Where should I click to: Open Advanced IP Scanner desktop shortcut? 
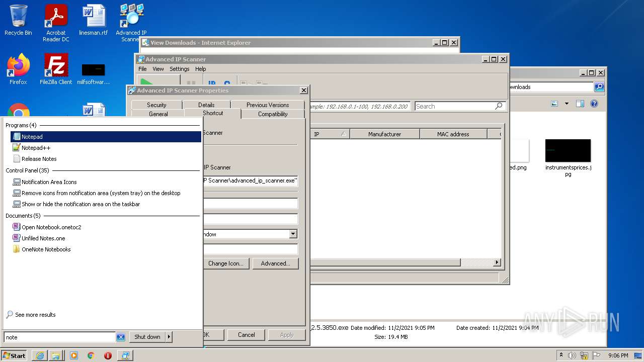(131, 23)
